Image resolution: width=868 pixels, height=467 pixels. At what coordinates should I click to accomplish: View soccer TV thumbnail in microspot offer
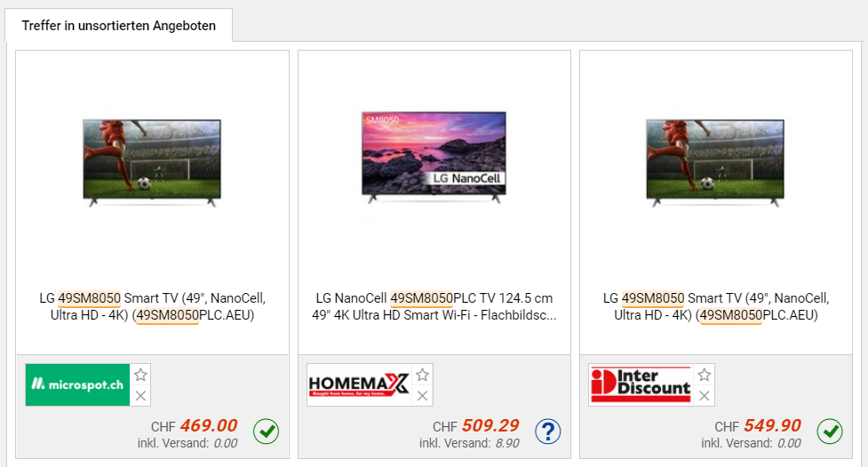[152, 163]
